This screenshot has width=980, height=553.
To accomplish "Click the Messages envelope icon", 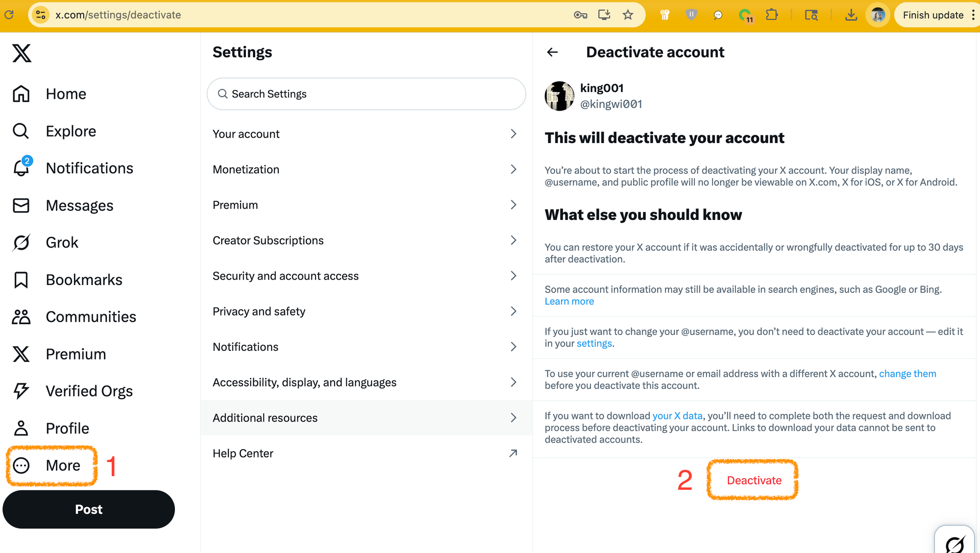I will tap(21, 205).
